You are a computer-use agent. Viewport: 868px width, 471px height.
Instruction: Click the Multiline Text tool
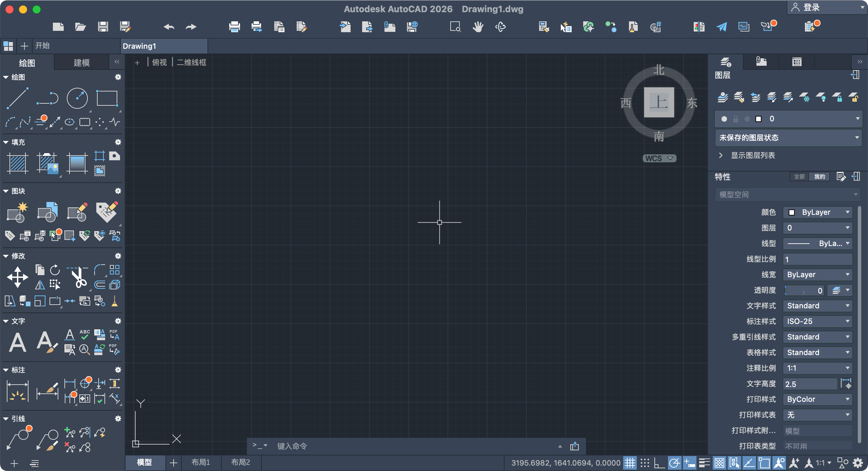[x=17, y=342]
